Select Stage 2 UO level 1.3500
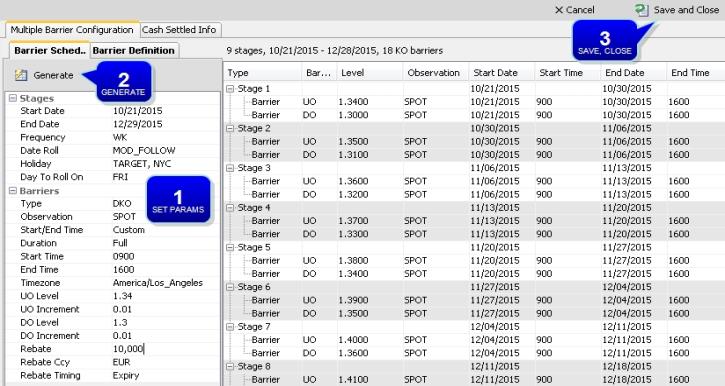The height and width of the screenshot is (386, 725). [x=353, y=141]
